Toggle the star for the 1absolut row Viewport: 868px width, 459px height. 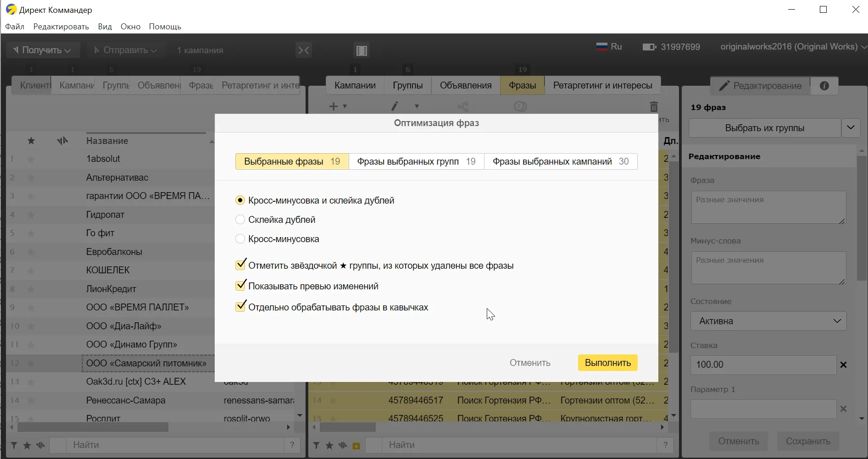coord(31,159)
